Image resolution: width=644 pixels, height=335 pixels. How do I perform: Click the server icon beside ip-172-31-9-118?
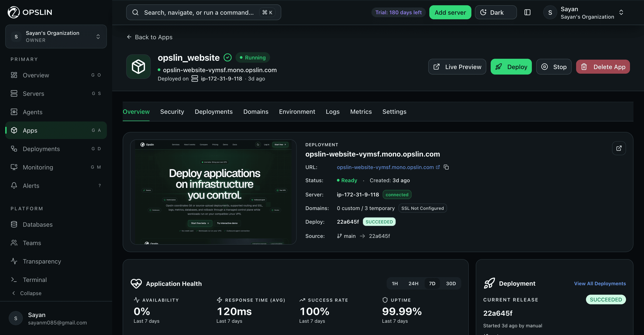(195, 78)
